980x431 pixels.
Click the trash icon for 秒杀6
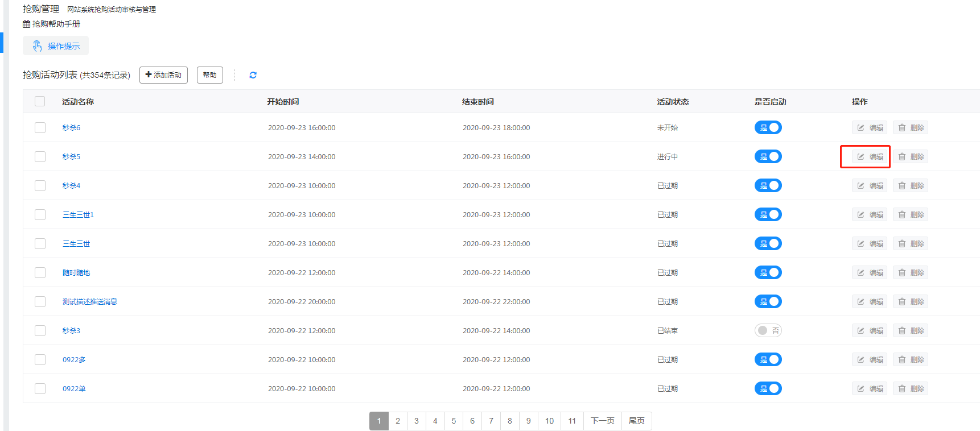(x=902, y=128)
